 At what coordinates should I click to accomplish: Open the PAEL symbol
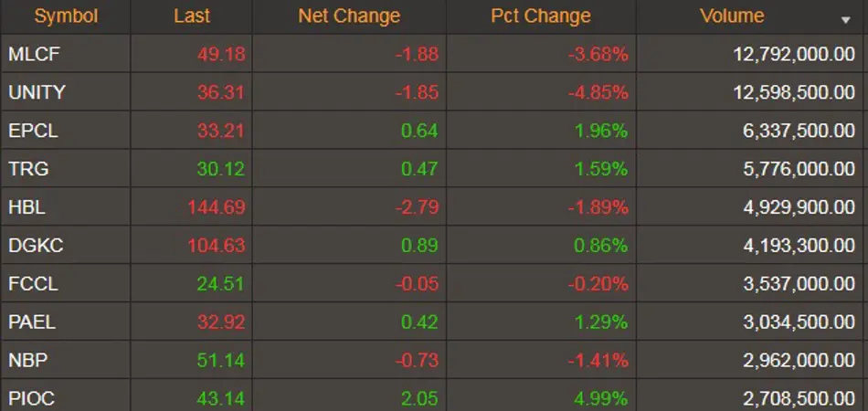[32, 321]
